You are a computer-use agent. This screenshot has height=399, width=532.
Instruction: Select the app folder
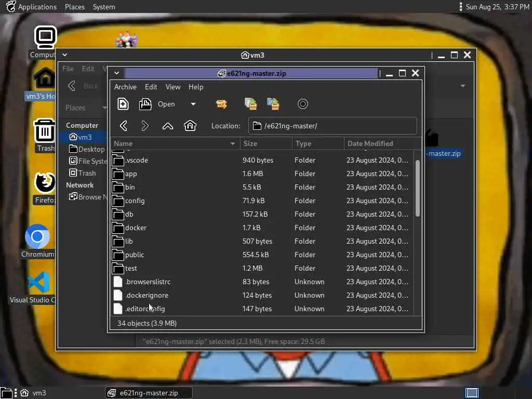point(262,174)
